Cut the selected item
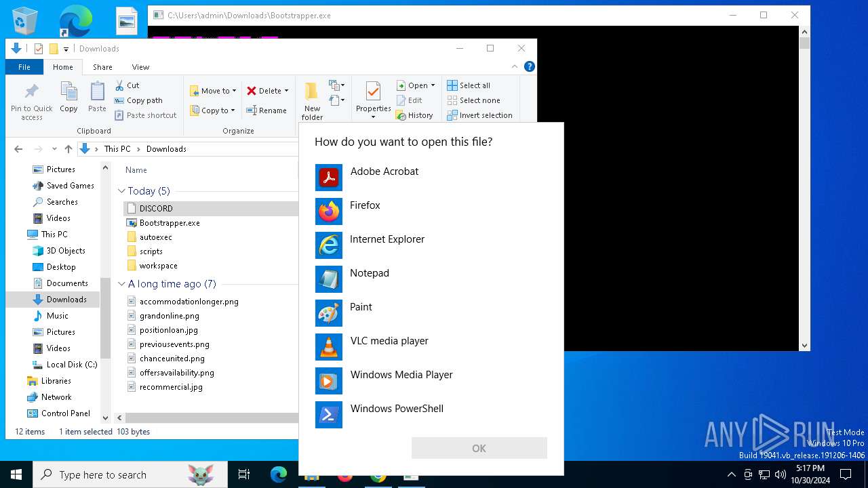The width and height of the screenshot is (868, 488). coord(127,85)
